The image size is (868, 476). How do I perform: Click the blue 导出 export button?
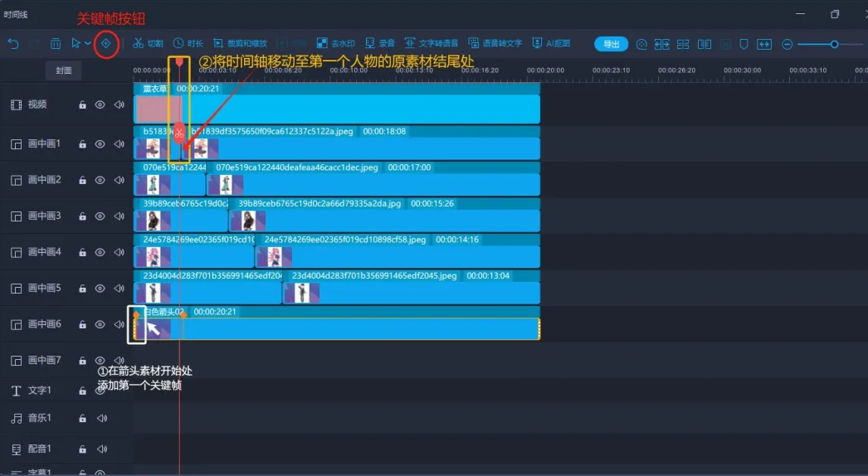611,44
